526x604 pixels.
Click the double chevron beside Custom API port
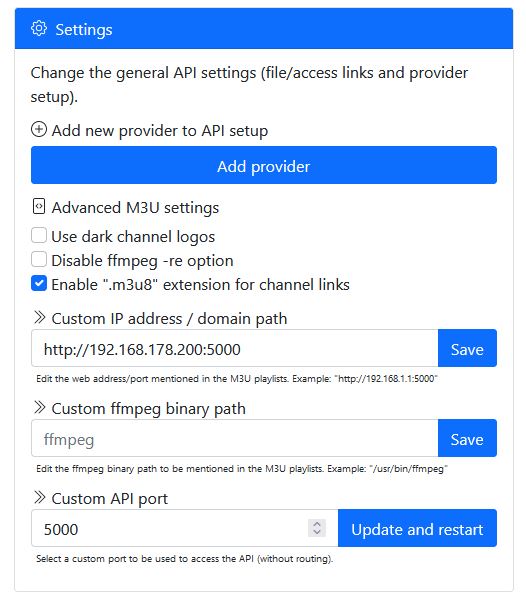(39, 497)
